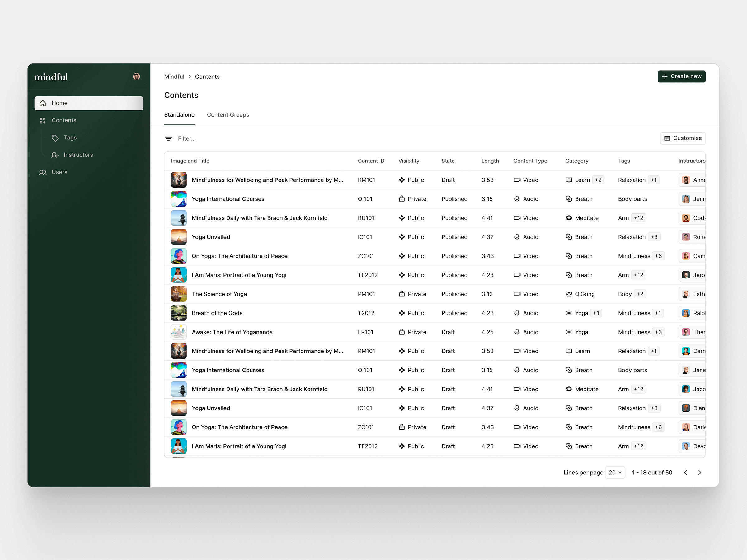
Task: Click the table icon on Customise
Action: 667,138
